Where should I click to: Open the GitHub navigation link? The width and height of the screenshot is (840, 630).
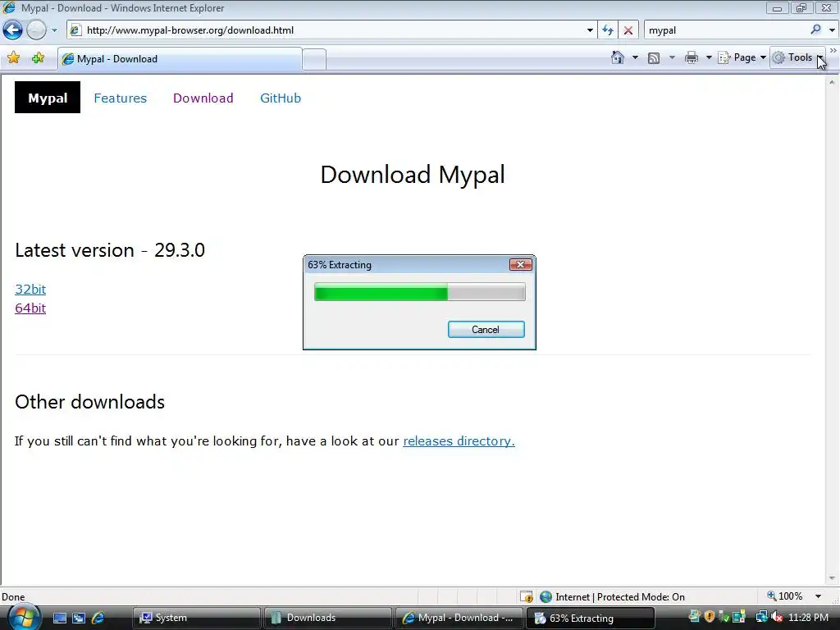[281, 98]
